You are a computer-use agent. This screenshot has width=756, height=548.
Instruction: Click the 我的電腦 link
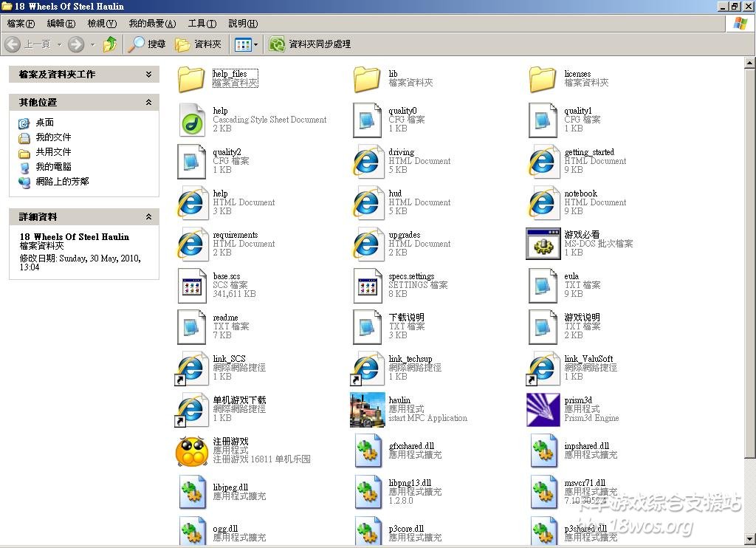[53, 167]
